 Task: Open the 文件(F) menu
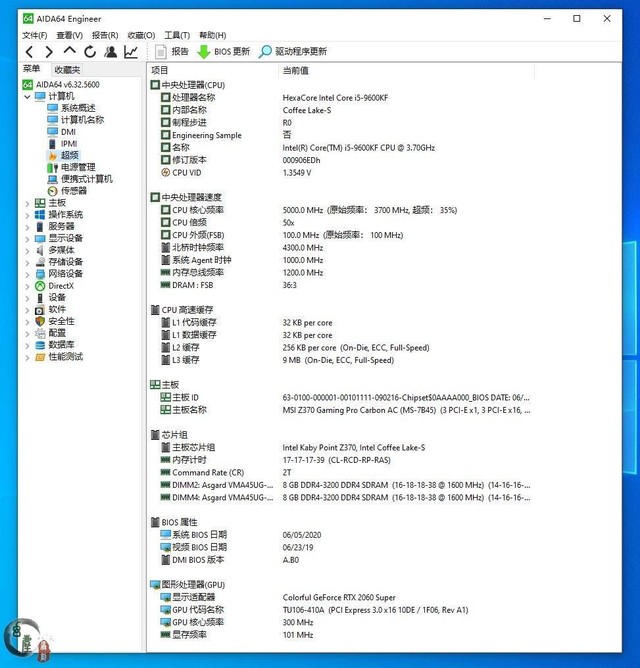[x=35, y=35]
